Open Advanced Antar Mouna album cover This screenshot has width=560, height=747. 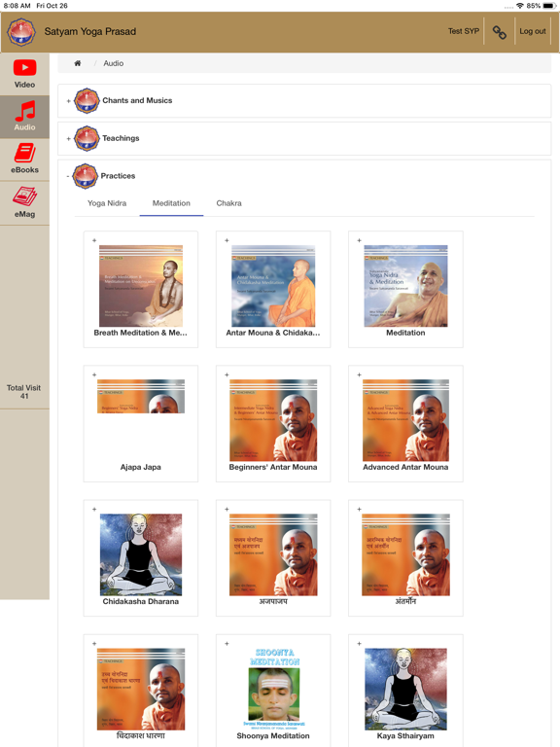click(405, 420)
